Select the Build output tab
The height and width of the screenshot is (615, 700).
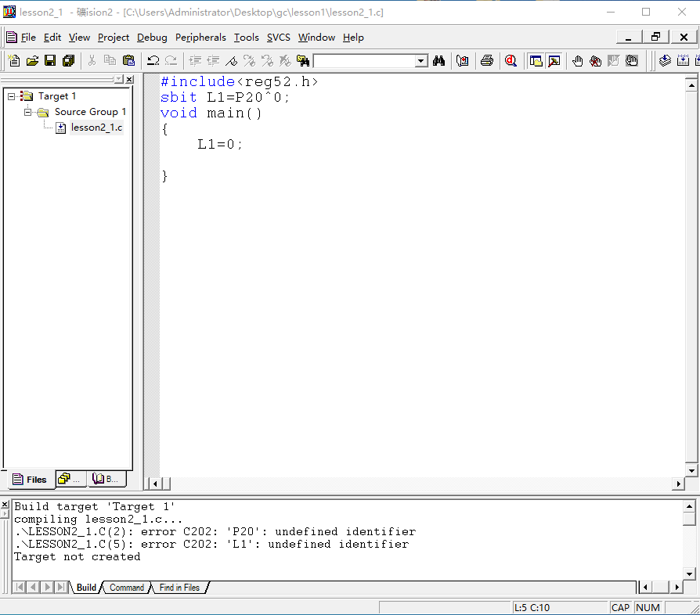(x=86, y=588)
